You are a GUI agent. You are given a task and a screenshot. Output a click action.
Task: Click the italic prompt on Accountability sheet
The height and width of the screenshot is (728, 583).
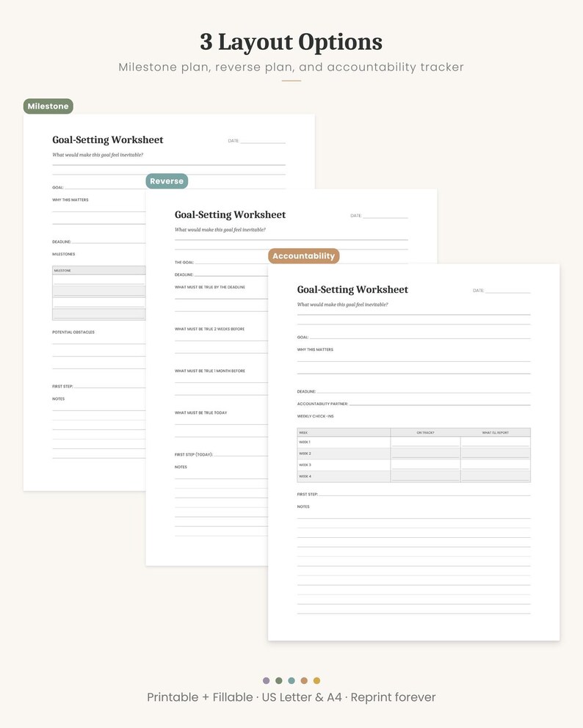[x=342, y=305]
